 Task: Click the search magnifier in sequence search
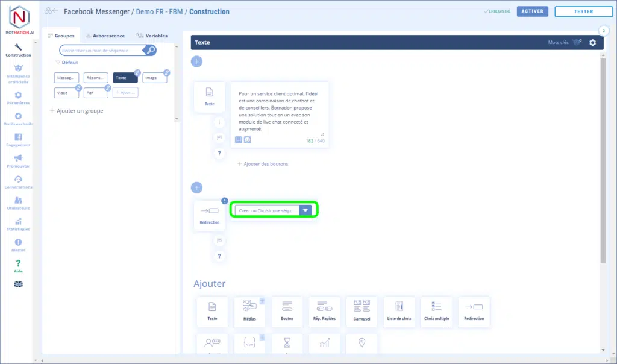(x=151, y=51)
